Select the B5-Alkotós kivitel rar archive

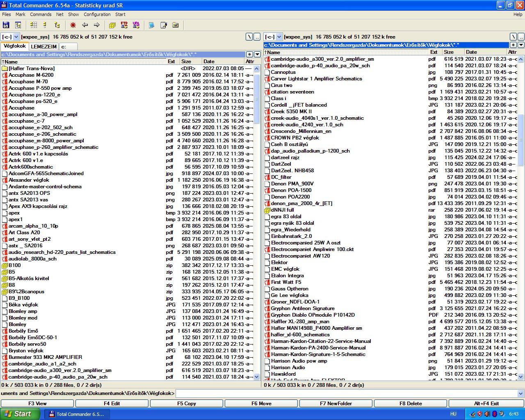click(x=127, y=278)
